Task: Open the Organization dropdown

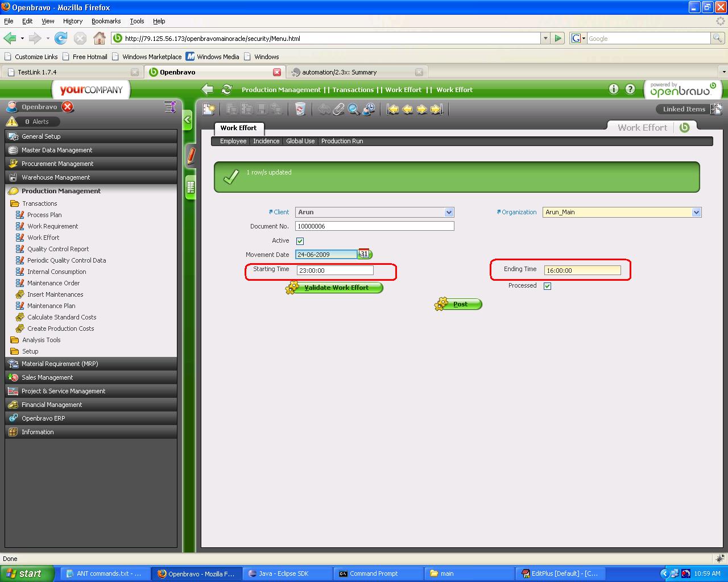Action: coord(697,212)
